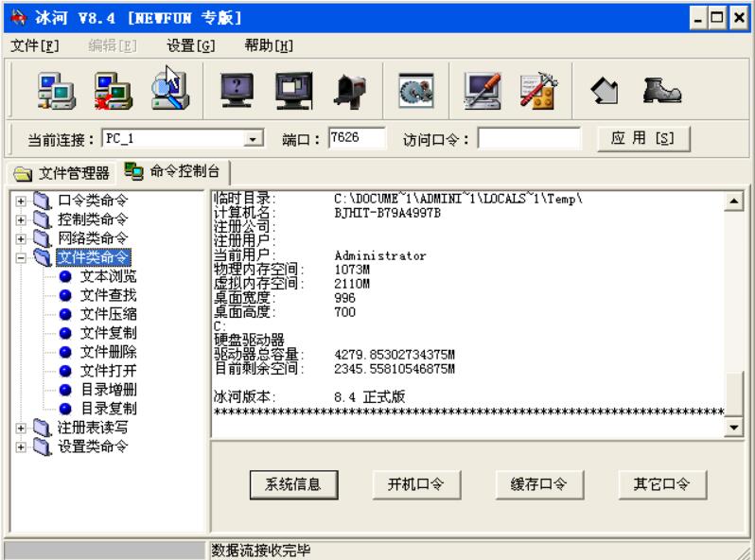Click the screwdriver local configuration icon
755x560 pixels.
point(482,91)
